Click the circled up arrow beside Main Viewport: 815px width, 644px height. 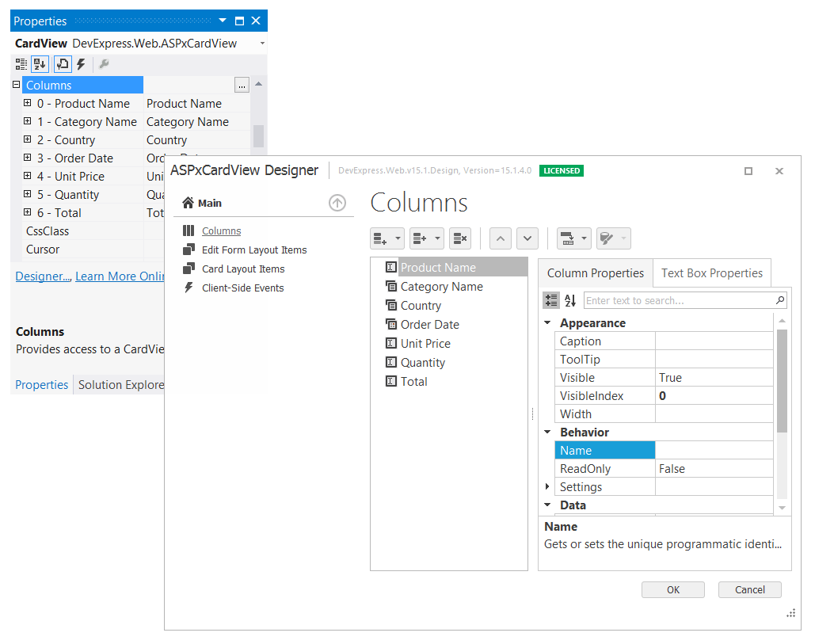[x=337, y=203]
